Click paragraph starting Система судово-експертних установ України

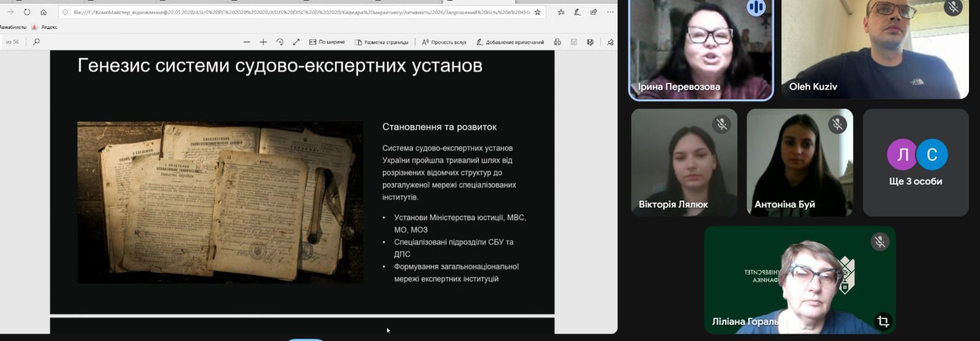coord(449,172)
